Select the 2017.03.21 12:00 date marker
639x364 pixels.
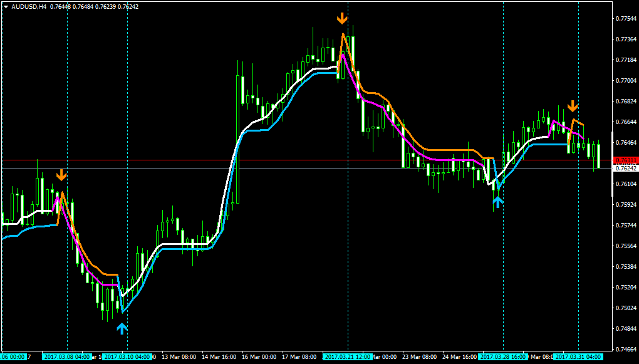[348, 357]
